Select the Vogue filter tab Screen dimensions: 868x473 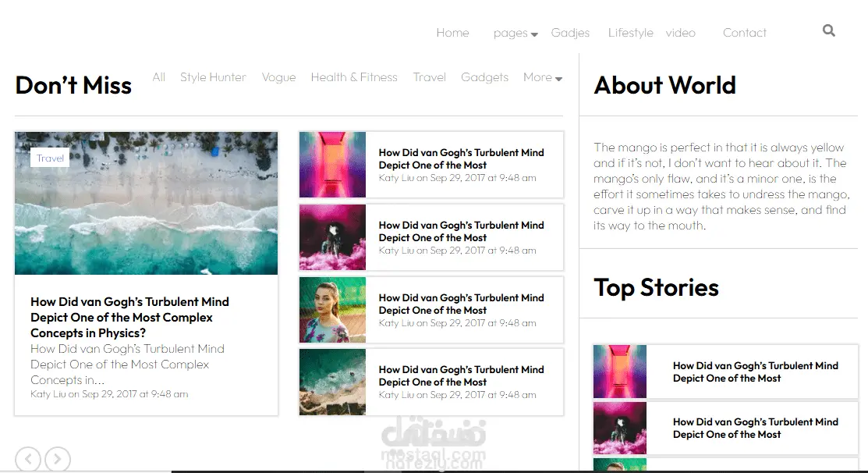[x=278, y=77]
